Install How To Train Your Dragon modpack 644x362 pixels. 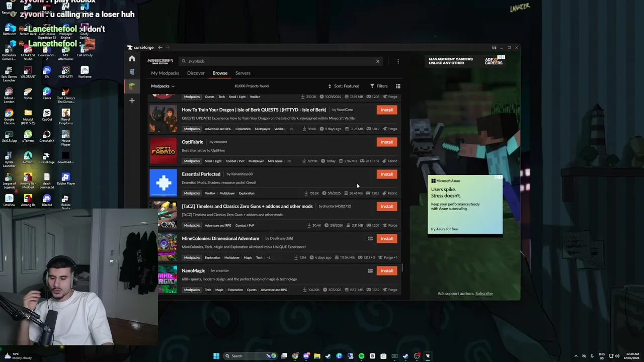pyautogui.click(x=387, y=110)
